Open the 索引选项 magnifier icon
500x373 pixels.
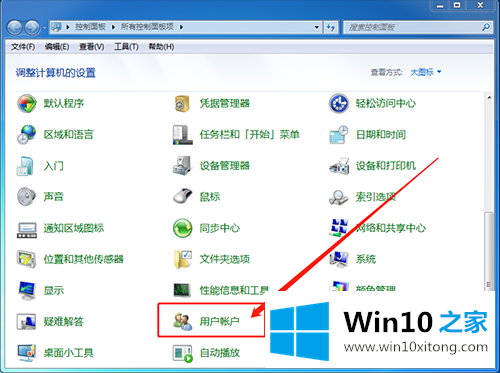(x=339, y=197)
